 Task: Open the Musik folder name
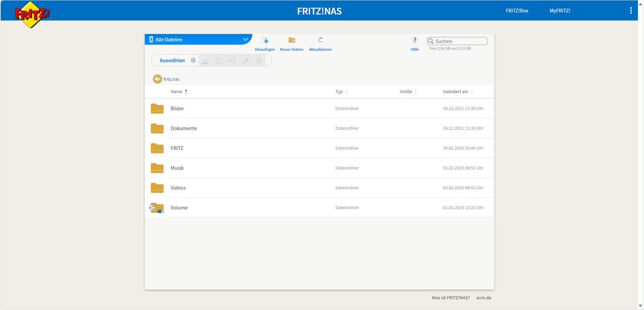[177, 168]
